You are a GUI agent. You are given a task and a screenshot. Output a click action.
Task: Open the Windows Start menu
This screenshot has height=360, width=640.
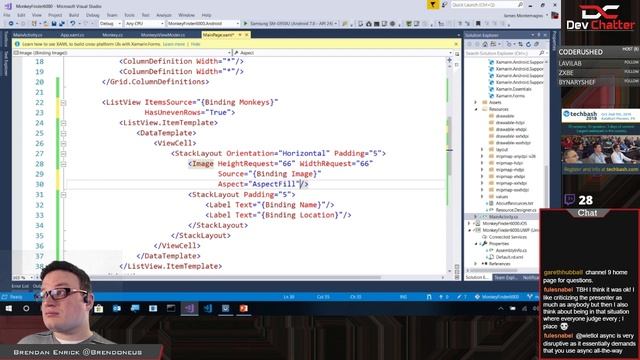[9, 309]
